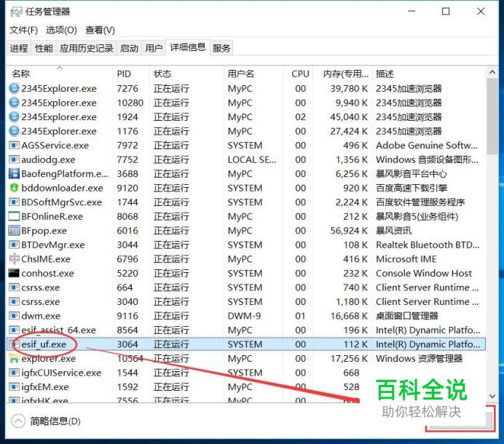Open the 查看(V) menu
Viewport: 504px width, 444px height.
pyautogui.click(x=100, y=30)
